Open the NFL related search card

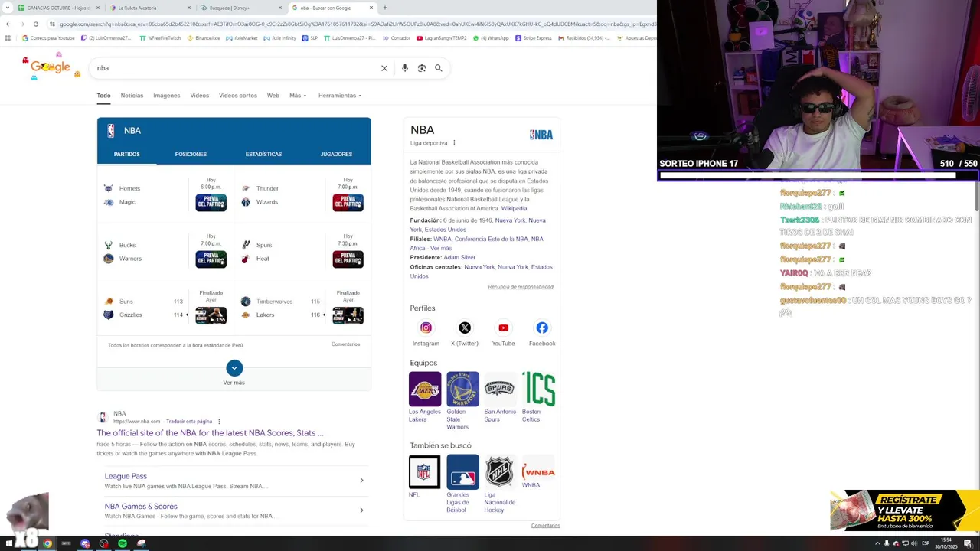pyautogui.click(x=424, y=477)
